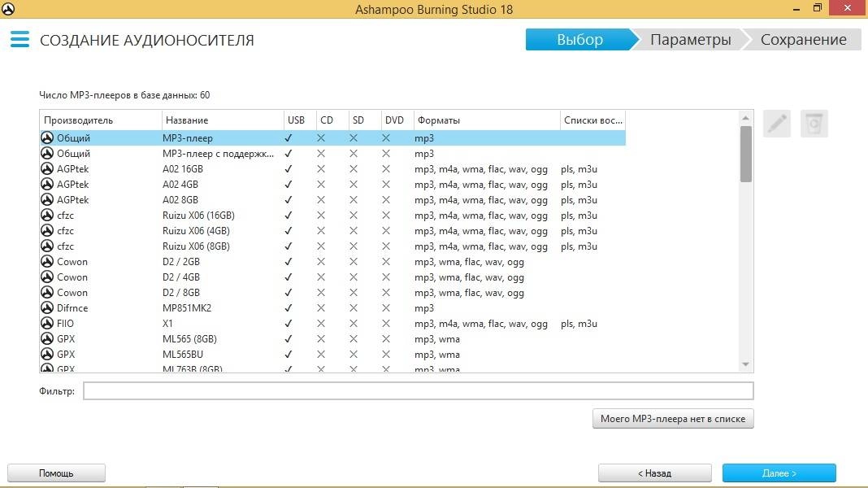
Task: Click formats cell of the D2 / 8GB row
Action: click(470, 293)
